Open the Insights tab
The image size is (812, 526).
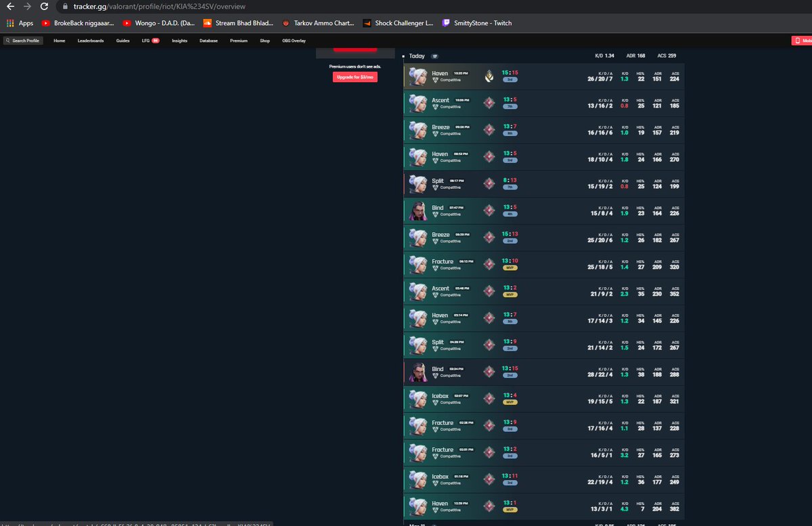point(180,41)
